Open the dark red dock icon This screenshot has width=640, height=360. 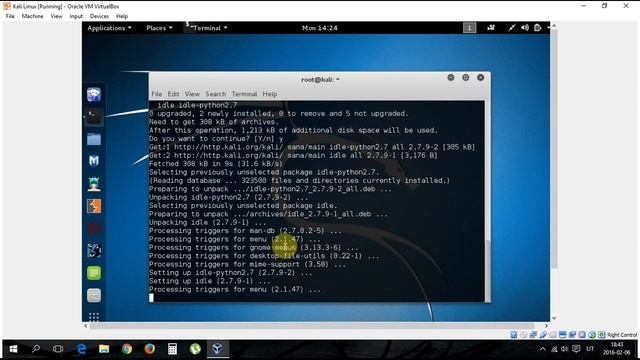(x=94, y=229)
